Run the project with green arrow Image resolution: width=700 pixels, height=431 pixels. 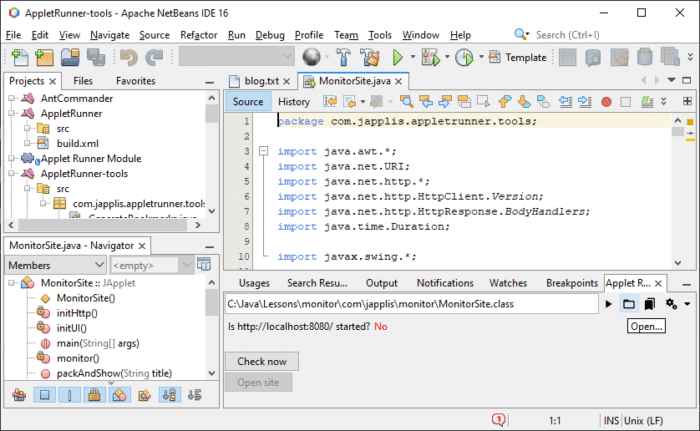397,57
